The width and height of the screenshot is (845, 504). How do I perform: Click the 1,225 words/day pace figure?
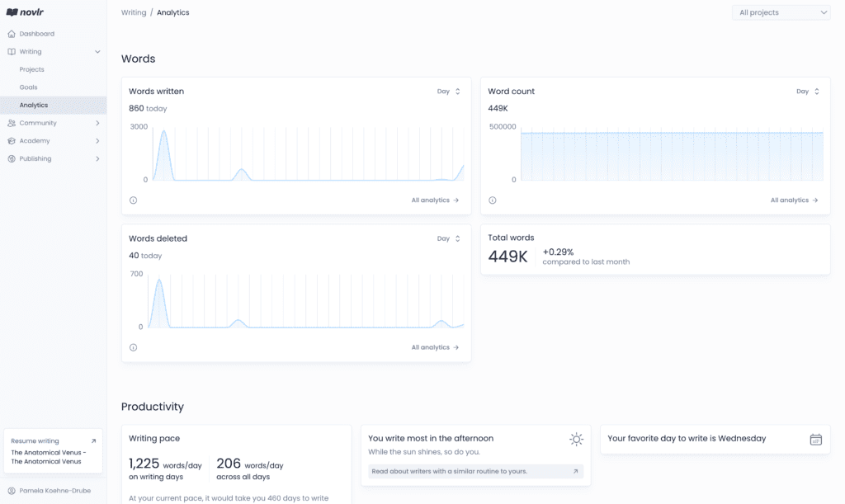click(x=165, y=464)
